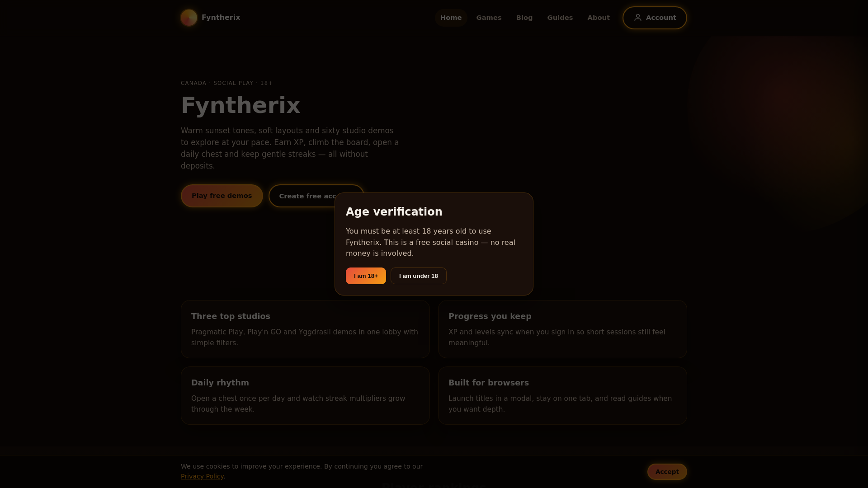Go to the Games page

tap(489, 18)
